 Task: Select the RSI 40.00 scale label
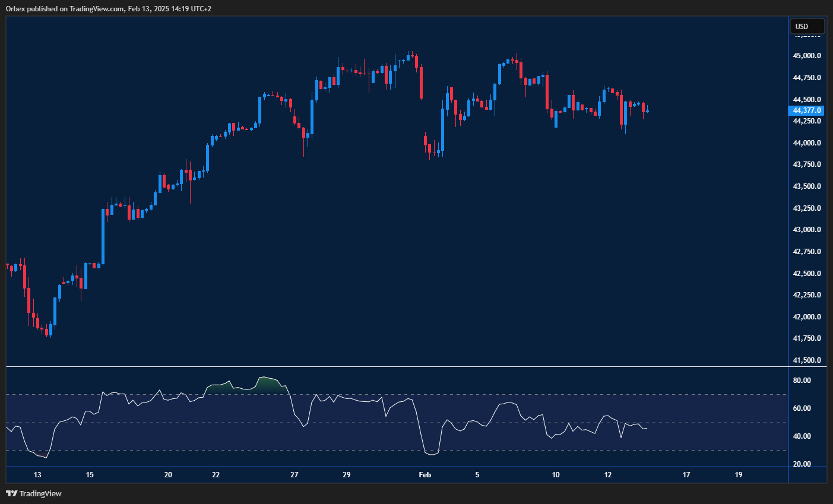[x=802, y=436]
